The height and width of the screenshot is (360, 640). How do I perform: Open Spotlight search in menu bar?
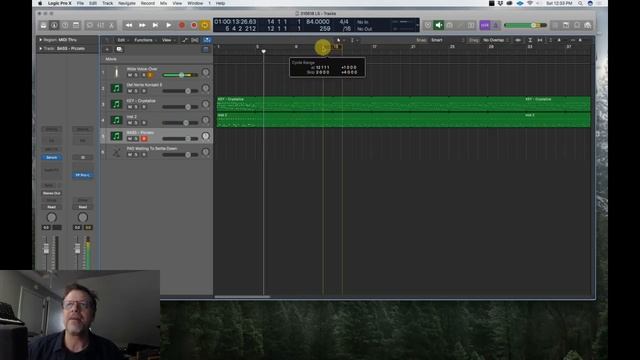click(x=580, y=3)
